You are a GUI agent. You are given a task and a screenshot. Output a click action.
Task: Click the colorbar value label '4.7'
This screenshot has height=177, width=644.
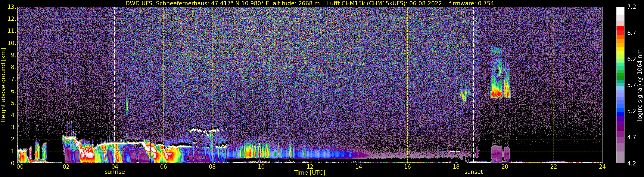(632, 137)
